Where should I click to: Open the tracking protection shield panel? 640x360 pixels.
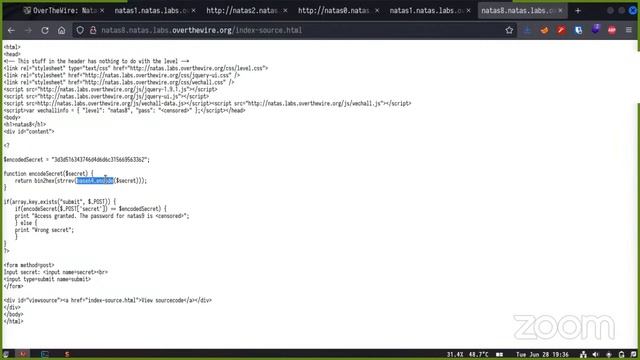(80, 30)
